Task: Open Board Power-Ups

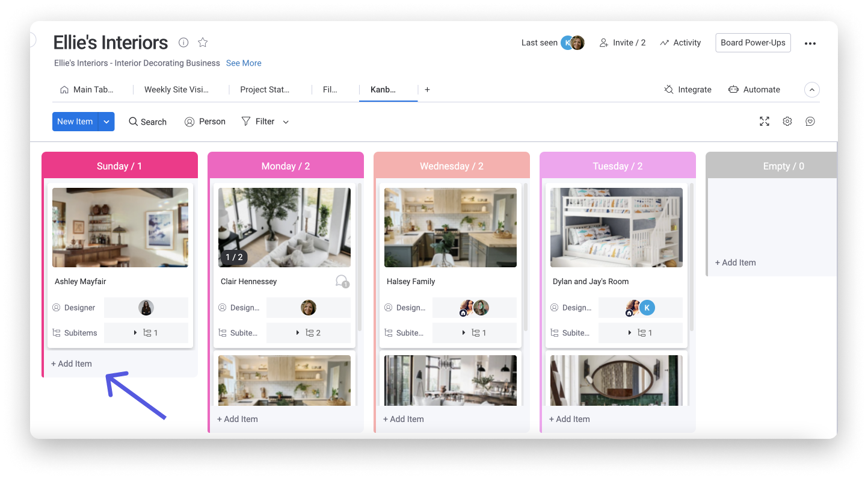Action: tap(753, 43)
